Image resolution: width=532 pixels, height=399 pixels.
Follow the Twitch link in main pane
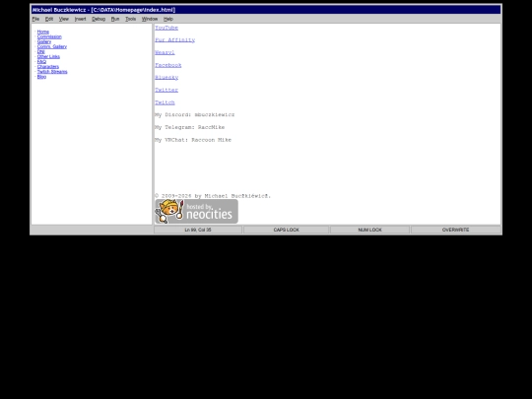coord(165,102)
